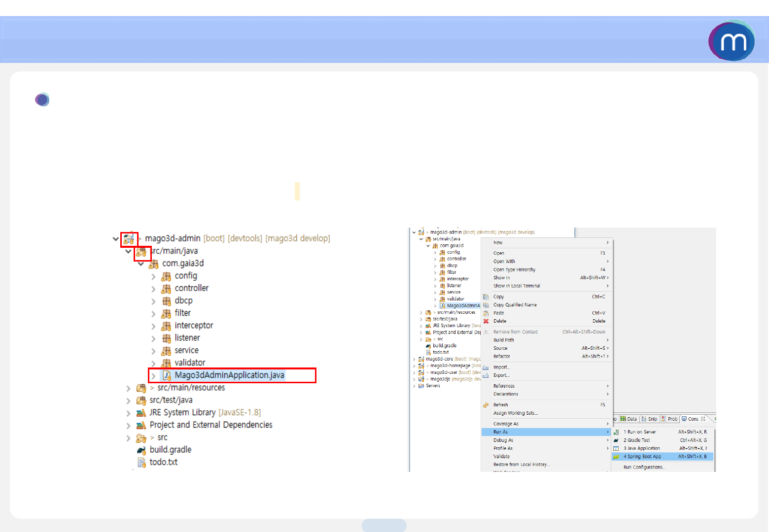Choose Run Configurations... in the Run As submenu

point(663,467)
